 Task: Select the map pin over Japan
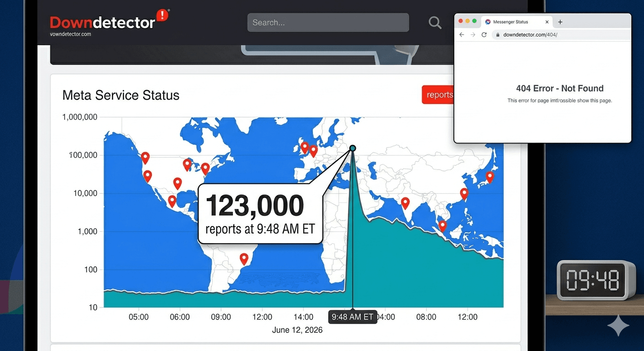click(x=490, y=177)
